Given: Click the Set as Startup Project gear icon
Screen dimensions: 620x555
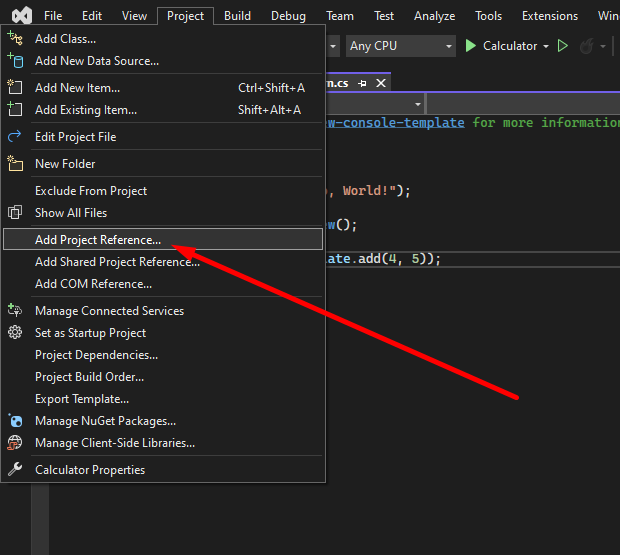Looking at the screenshot, I should coord(15,333).
